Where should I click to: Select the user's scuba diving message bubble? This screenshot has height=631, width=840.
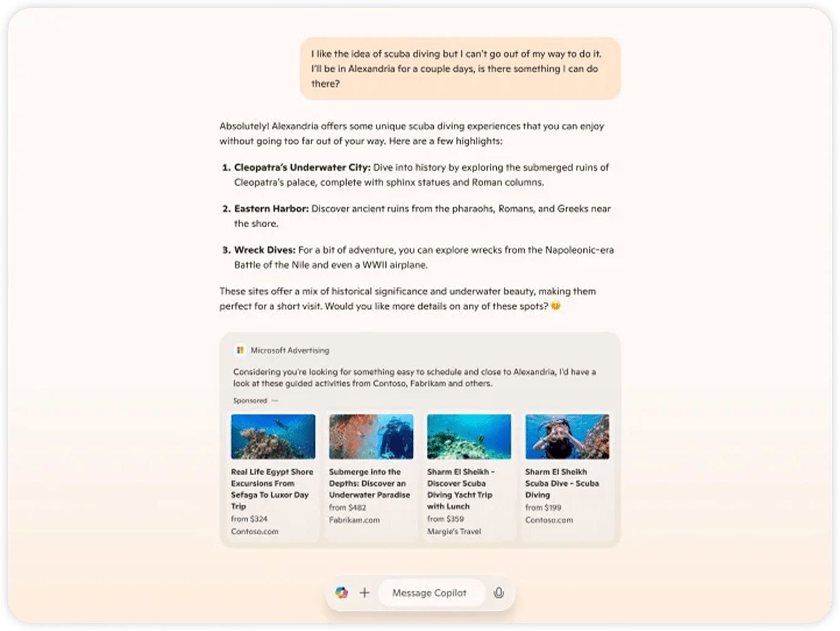pos(460,69)
